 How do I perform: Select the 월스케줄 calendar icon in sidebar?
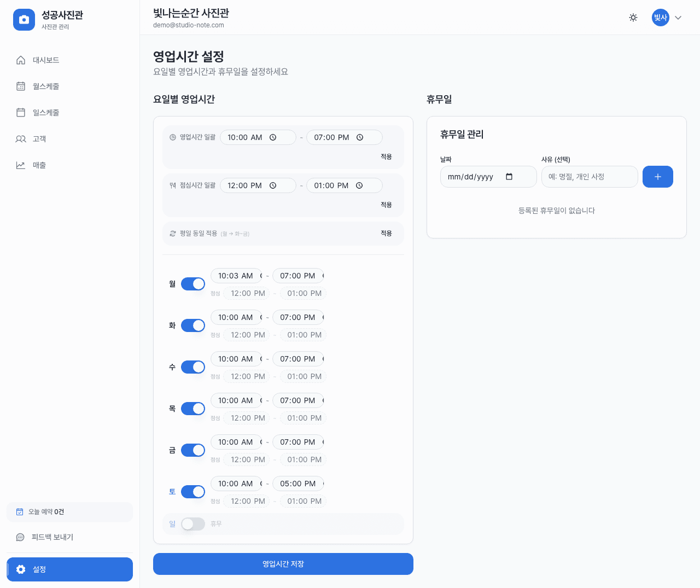tap(20, 86)
